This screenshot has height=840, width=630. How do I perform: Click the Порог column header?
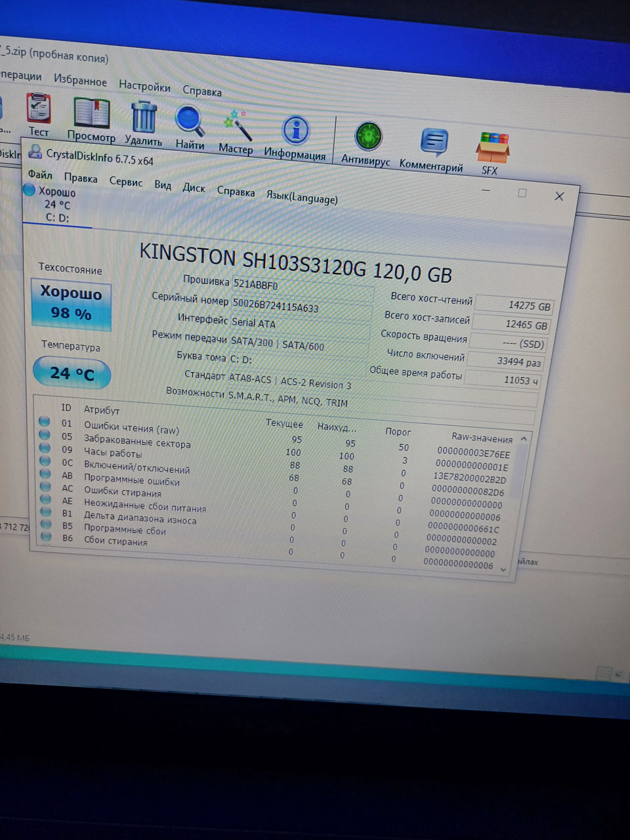[398, 431]
